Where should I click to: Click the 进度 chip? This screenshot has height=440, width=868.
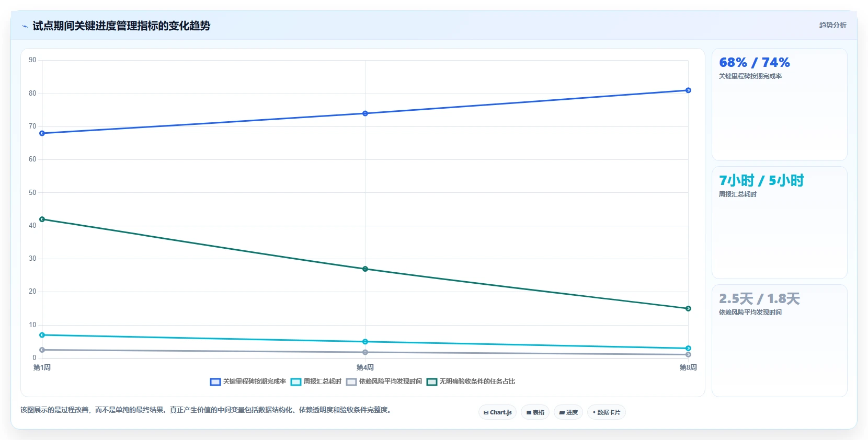coord(568,412)
